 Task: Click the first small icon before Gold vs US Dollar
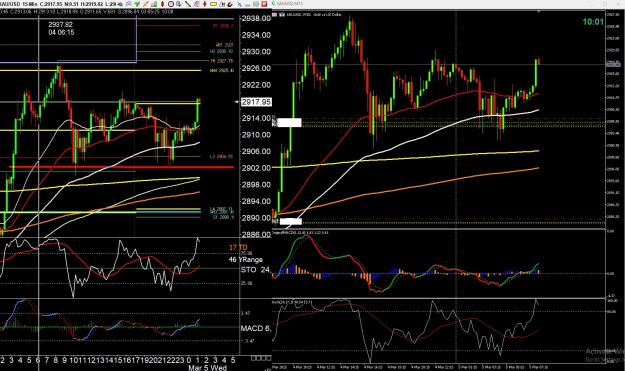coord(275,14)
